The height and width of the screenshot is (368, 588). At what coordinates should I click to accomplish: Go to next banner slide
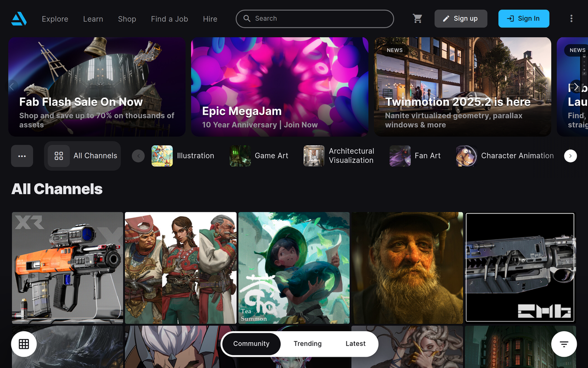(576, 87)
